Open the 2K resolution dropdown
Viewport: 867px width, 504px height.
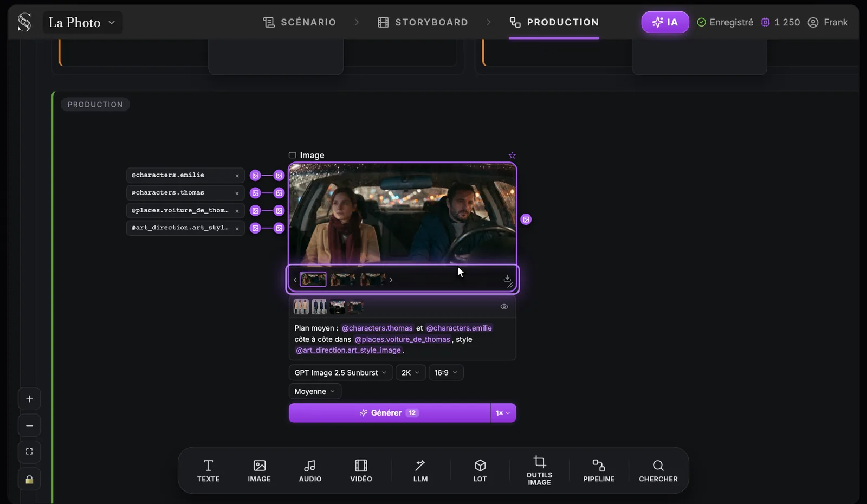[x=410, y=373]
